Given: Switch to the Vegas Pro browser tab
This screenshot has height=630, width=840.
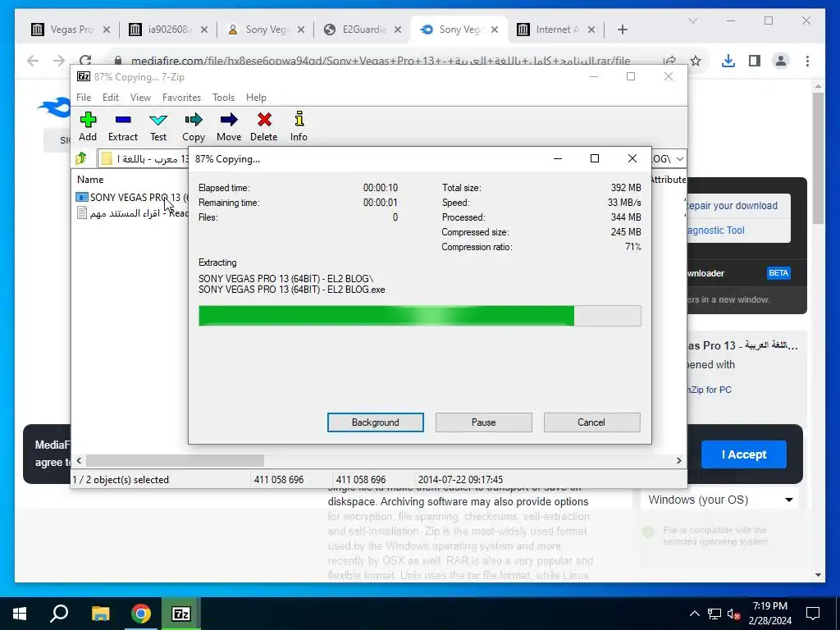Looking at the screenshot, I should (x=71, y=30).
